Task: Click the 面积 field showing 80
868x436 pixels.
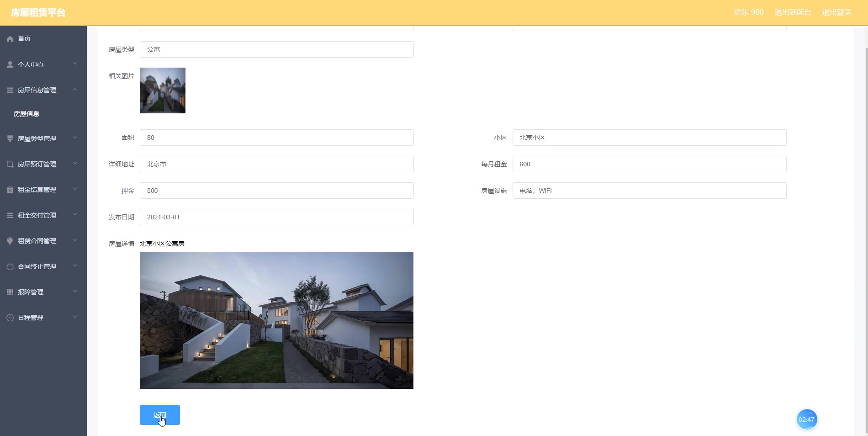Action: tap(276, 138)
